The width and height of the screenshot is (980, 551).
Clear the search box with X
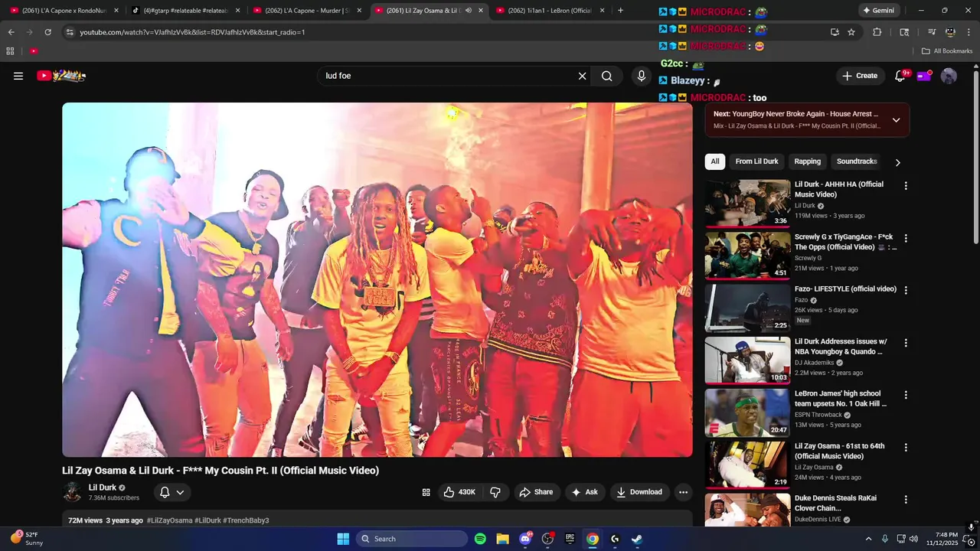582,76
